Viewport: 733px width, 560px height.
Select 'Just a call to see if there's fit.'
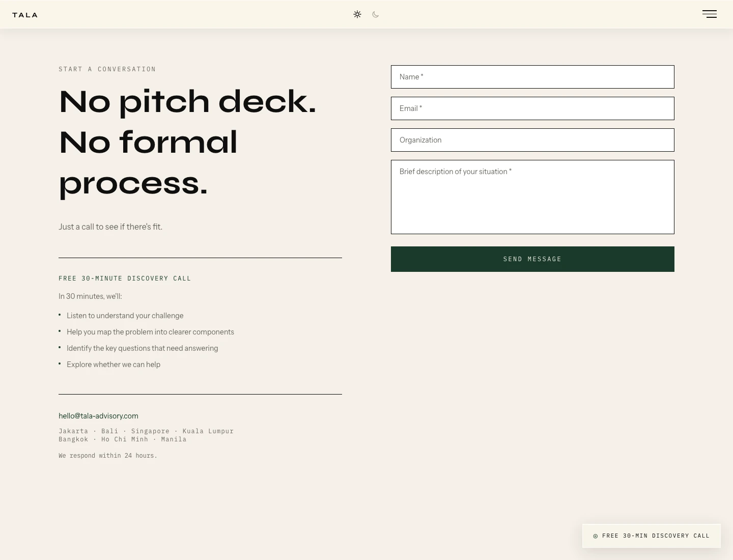[x=110, y=227]
